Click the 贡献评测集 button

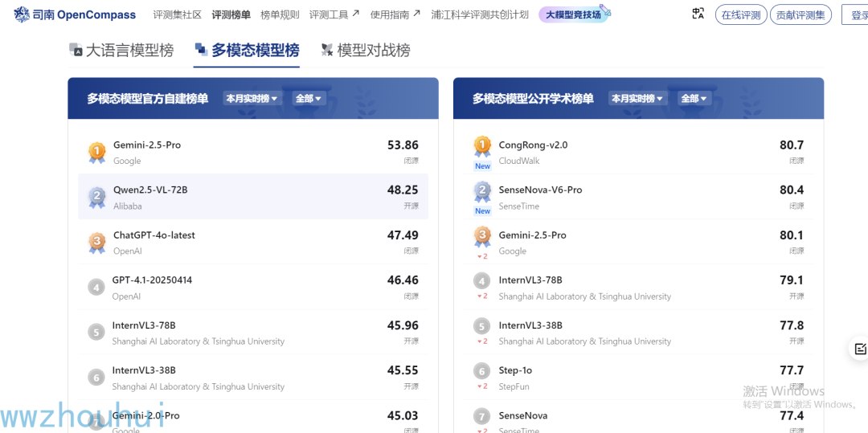tap(800, 14)
